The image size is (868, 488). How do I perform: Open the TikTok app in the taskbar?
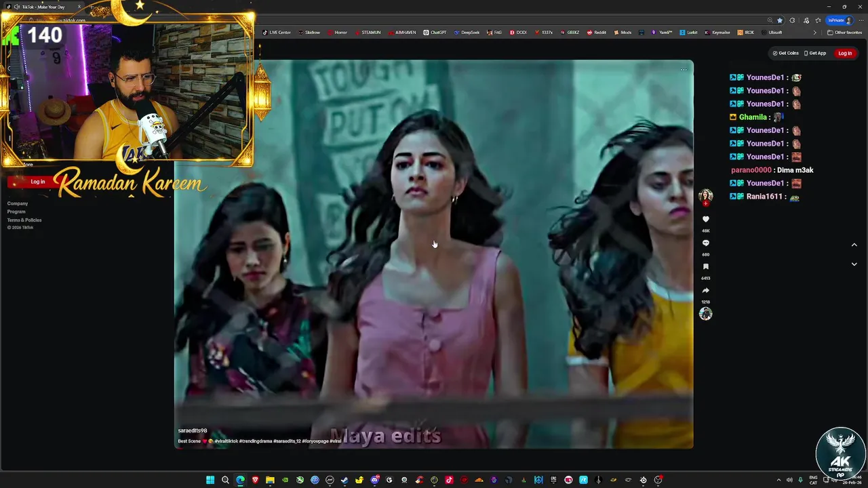(x=449, y=480)
